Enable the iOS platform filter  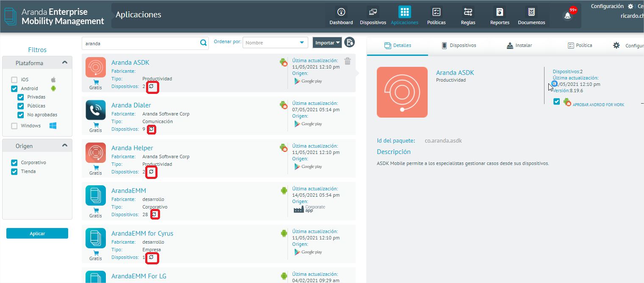(x=14, y=80)
